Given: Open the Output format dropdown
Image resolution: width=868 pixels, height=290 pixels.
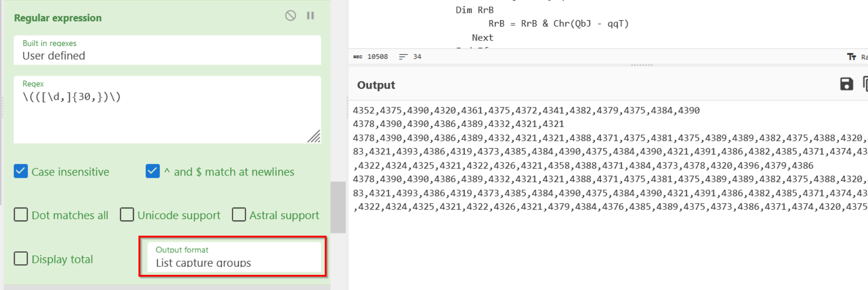Looking at the screenshot, I should (x=234, y=257).
